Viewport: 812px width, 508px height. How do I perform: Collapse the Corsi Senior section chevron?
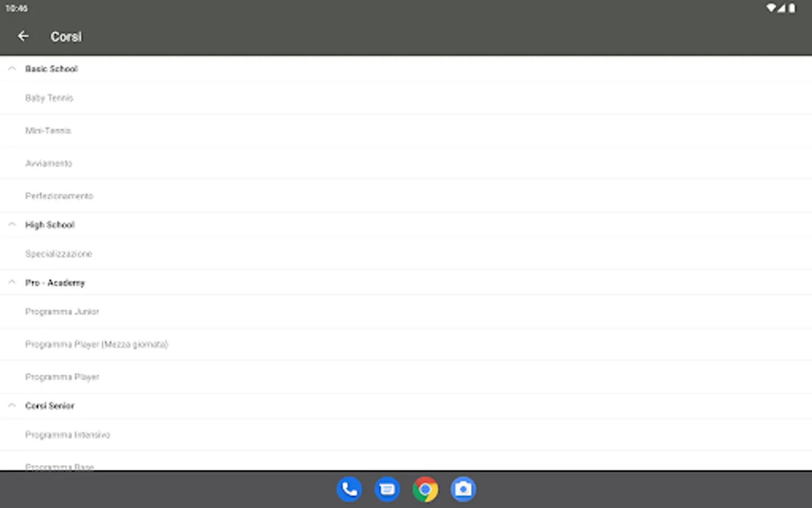12,405
